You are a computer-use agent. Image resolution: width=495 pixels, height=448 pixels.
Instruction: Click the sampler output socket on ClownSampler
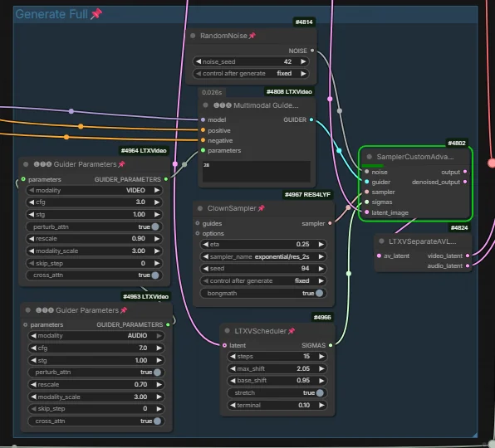330,223
